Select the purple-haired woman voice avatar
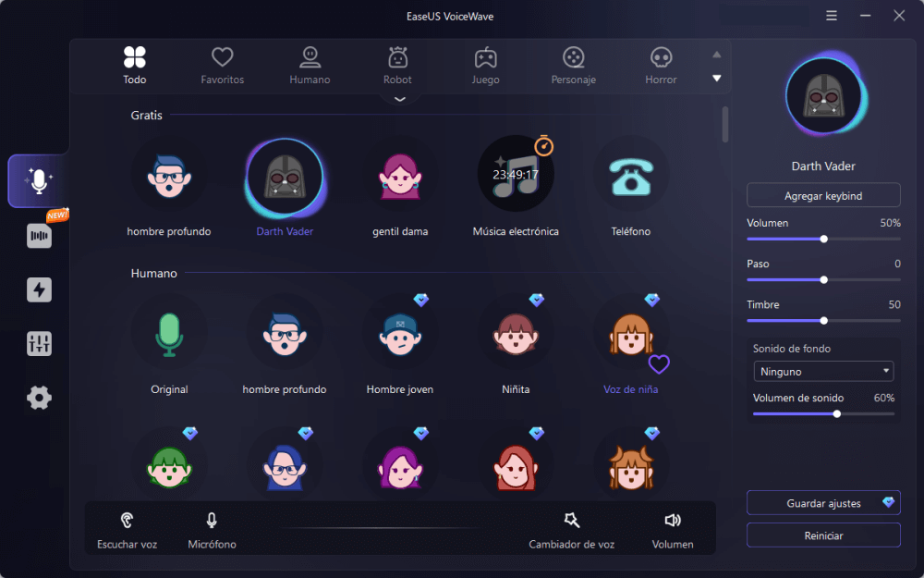The image size is (924, 578). click(x=400, y=466)
